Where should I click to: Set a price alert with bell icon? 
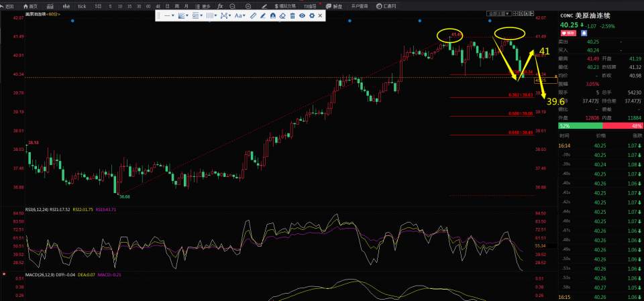point(583,33)
